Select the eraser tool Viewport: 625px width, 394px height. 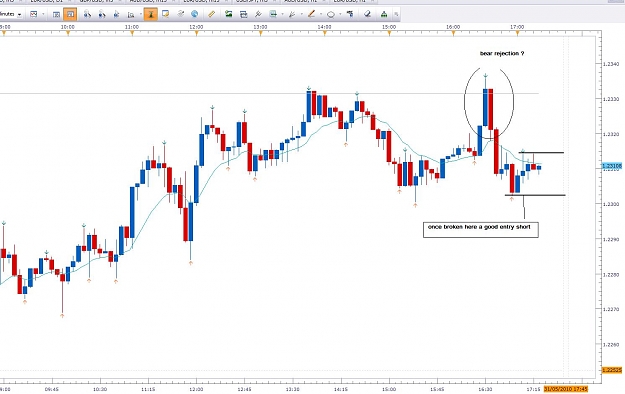point(368,14)
